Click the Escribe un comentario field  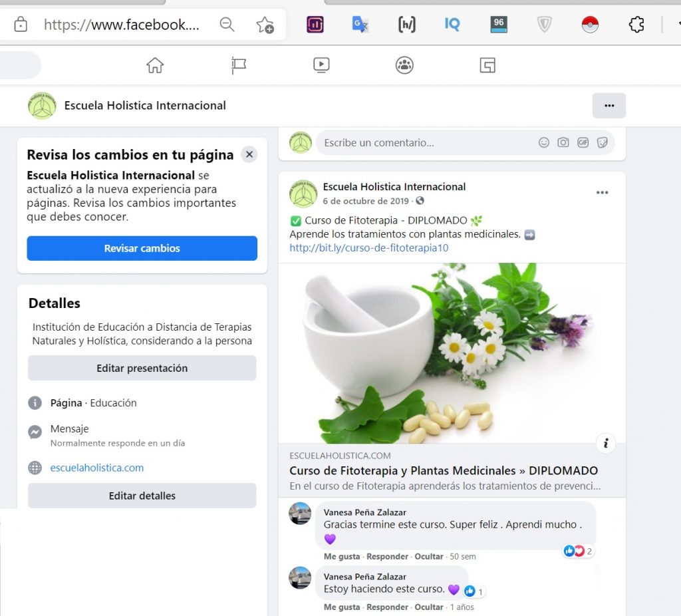(465, 142)
